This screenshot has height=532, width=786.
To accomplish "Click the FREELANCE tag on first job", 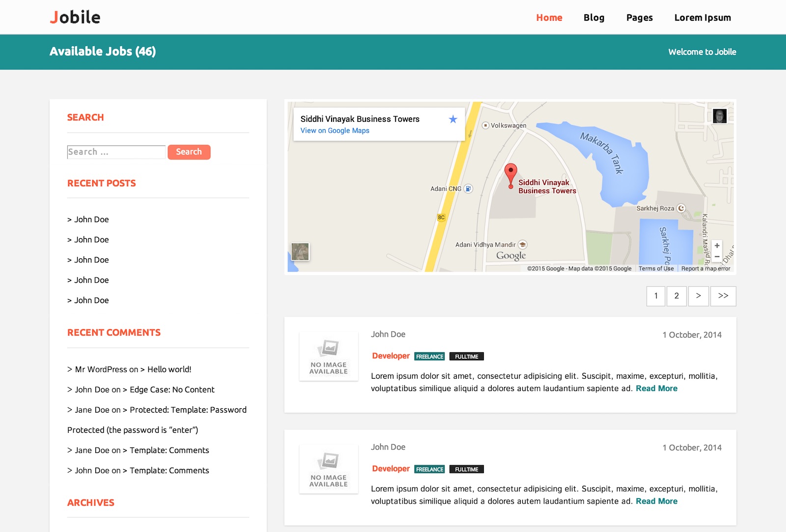I will [x=429, y=357].
